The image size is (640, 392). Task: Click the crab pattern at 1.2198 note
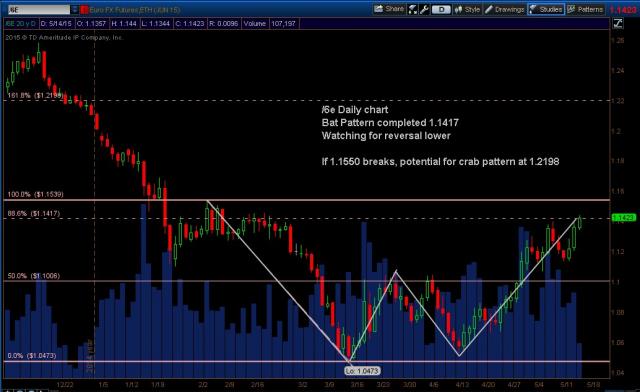pos(440,162)
